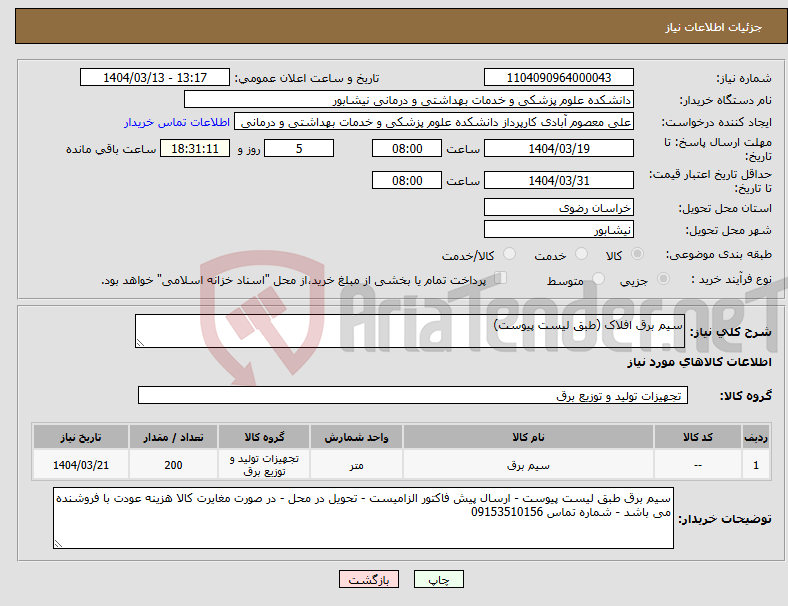Click remaining days field showing 5
Viewport: 788px width, 606px height.
pos(299,148)
